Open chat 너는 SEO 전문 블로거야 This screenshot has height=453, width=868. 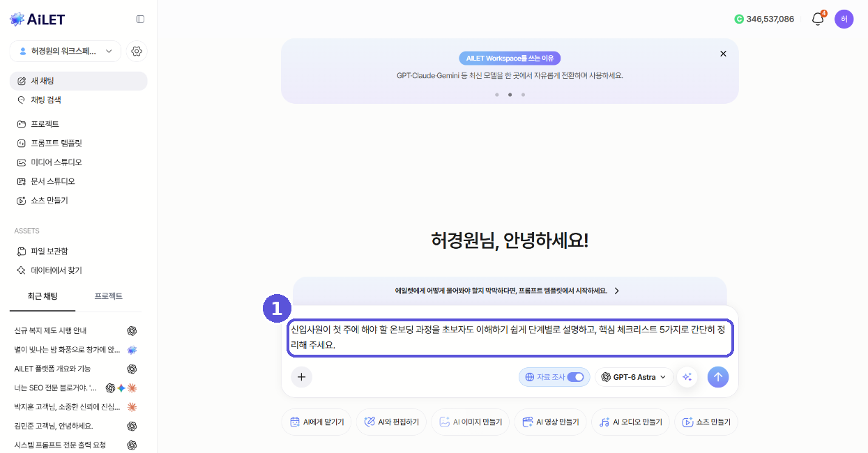[x=75, y=387]
